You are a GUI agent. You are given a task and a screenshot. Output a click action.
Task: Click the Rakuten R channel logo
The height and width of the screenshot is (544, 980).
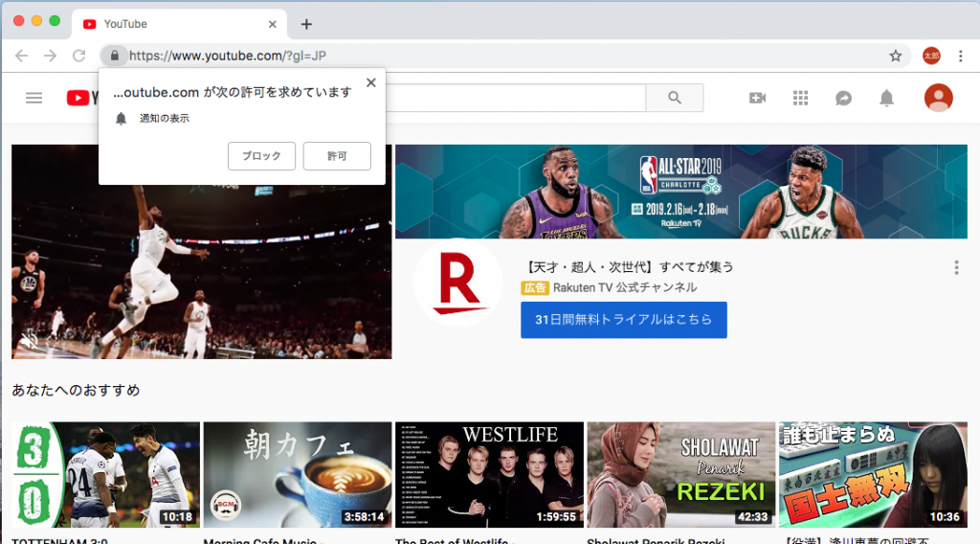point(458,283)
